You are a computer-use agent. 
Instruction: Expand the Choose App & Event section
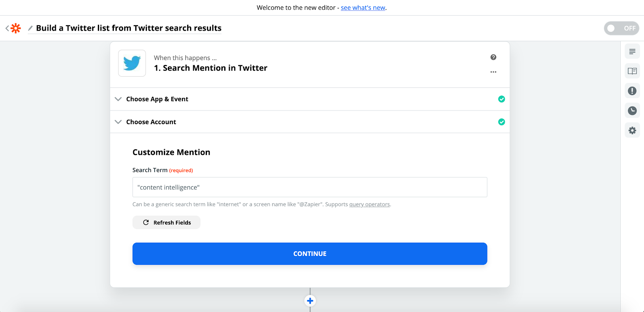(x=310, y=99)
